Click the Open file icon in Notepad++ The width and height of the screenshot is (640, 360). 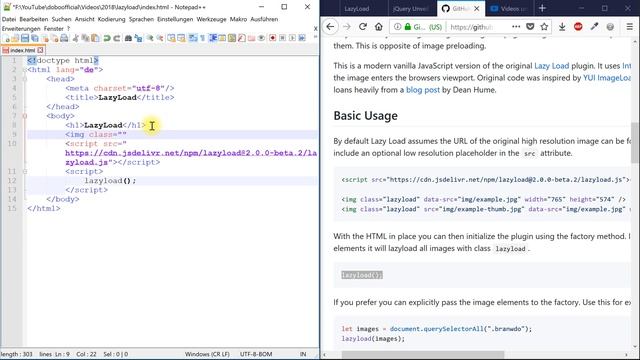(15, 38)
